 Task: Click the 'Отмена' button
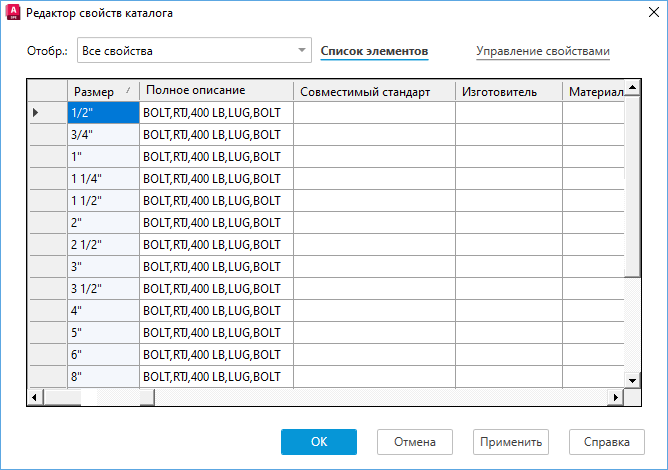[x=414, y=442]
